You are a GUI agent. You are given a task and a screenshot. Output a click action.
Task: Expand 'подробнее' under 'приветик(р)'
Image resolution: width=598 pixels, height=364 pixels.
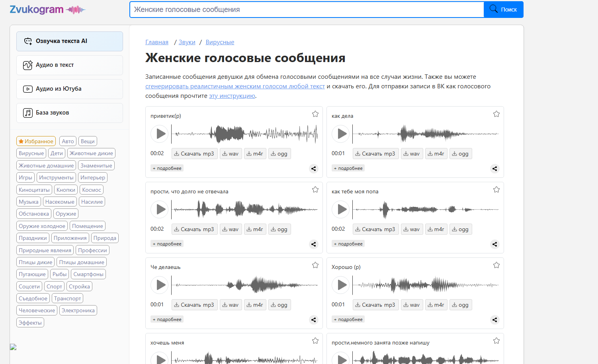point(167,168)
